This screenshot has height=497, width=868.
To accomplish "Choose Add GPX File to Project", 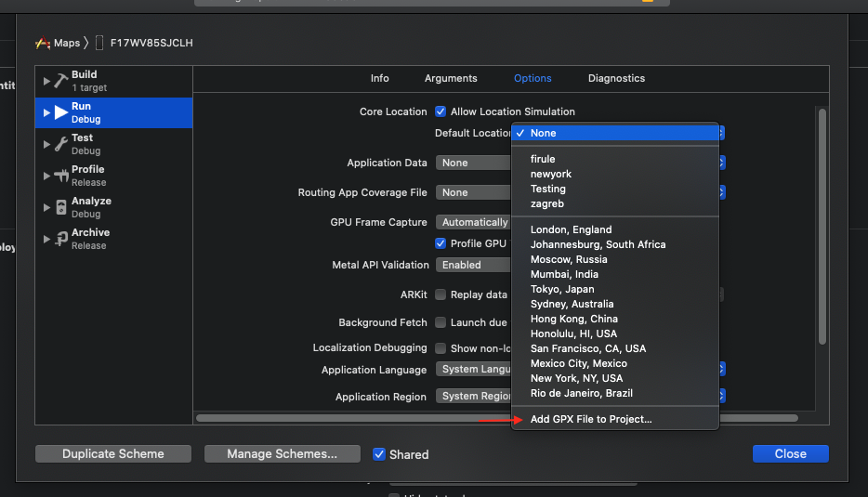I will click(591, 419).
